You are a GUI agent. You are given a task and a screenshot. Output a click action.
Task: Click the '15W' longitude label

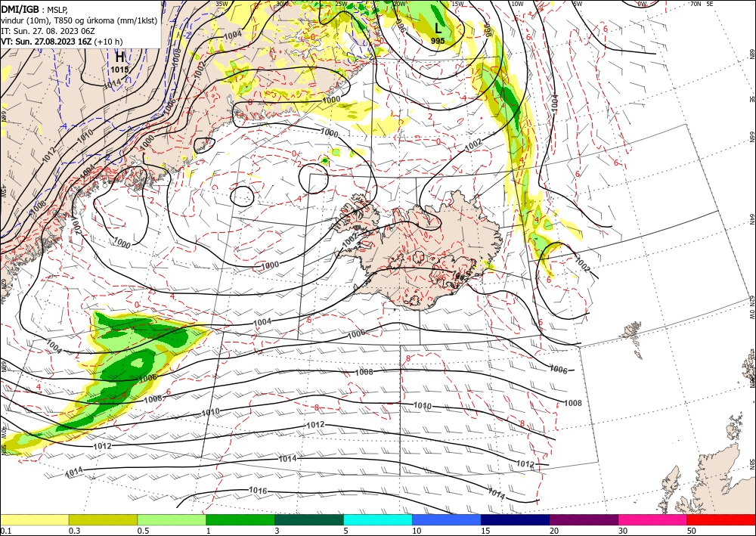457,4
